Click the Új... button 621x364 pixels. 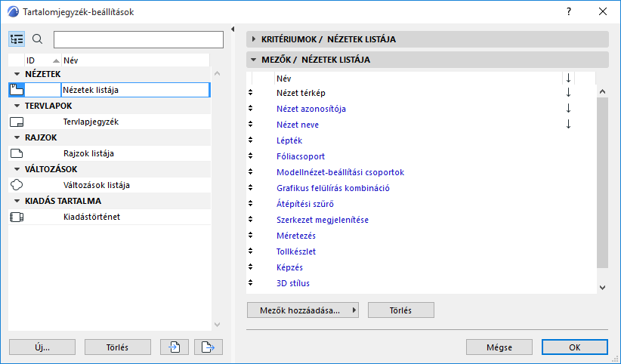click(x=42, y=347)
